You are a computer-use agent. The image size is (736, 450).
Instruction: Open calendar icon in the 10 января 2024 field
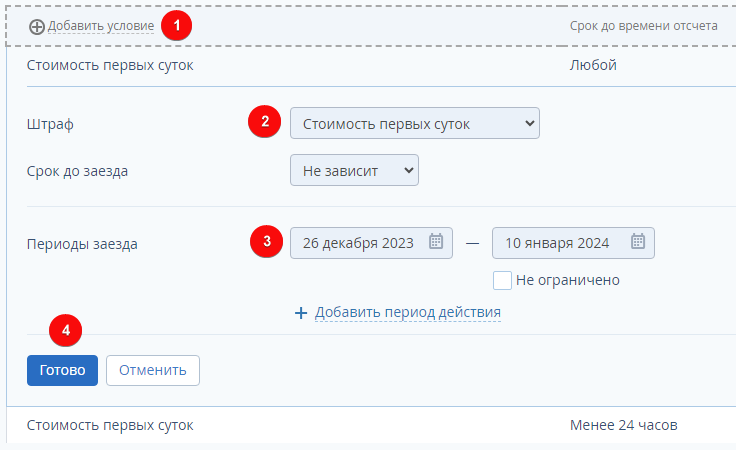click(639, 241)
